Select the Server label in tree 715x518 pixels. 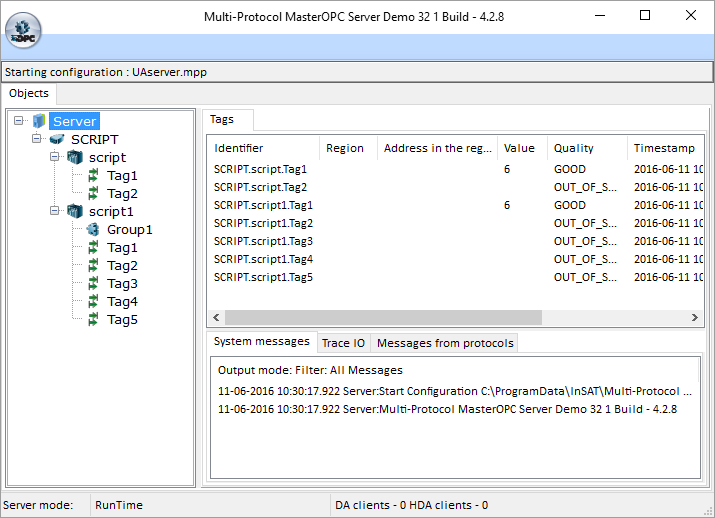[74, 121]
